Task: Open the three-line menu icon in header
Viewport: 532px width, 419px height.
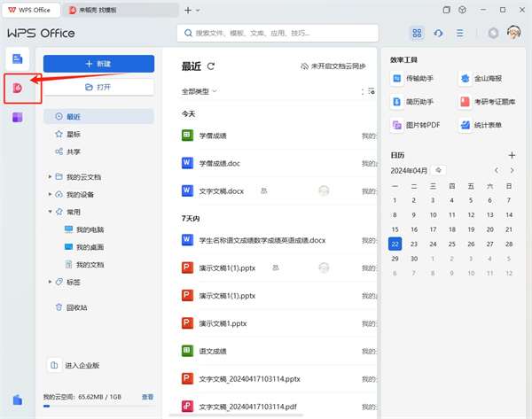Action: [459, 34]
